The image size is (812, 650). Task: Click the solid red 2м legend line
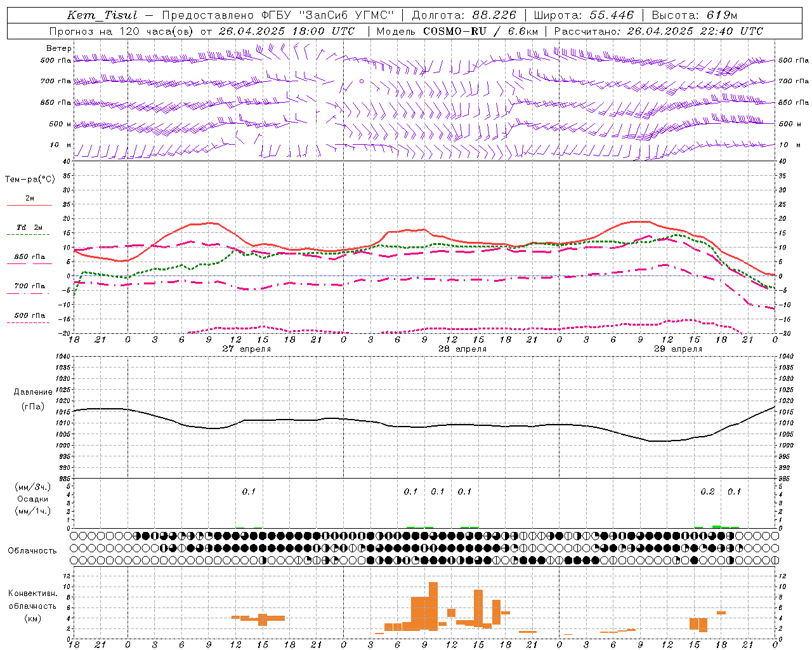[29, 205]
